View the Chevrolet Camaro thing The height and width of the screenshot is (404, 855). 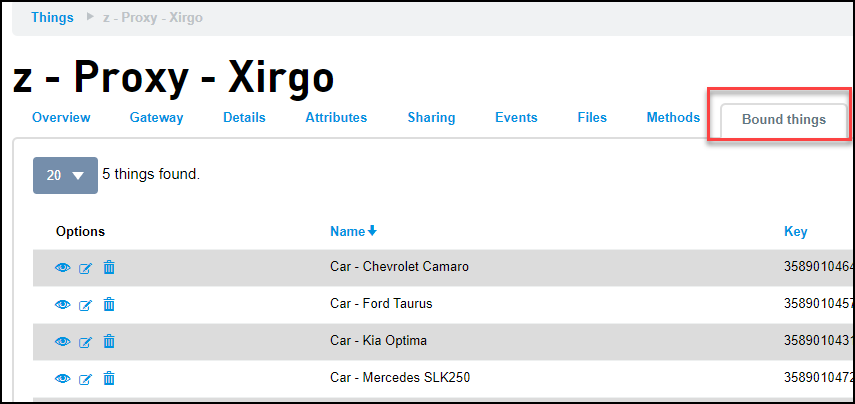point(63,267)
